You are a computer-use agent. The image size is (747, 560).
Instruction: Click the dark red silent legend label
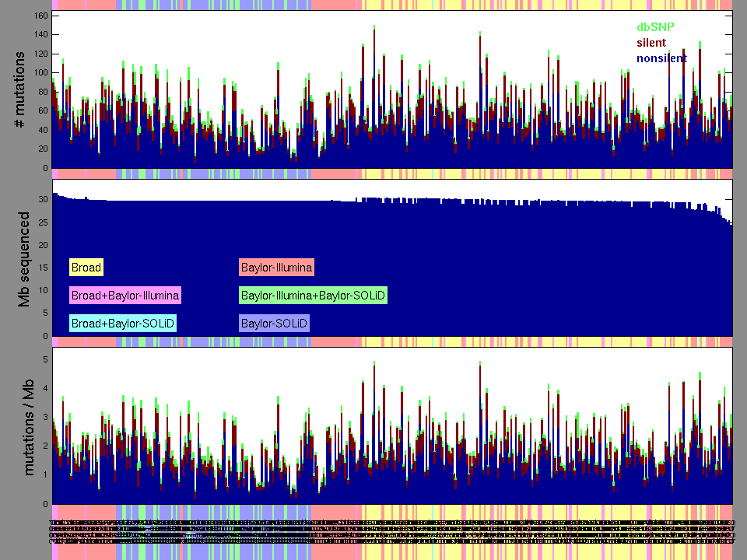[x=651, y=43]
